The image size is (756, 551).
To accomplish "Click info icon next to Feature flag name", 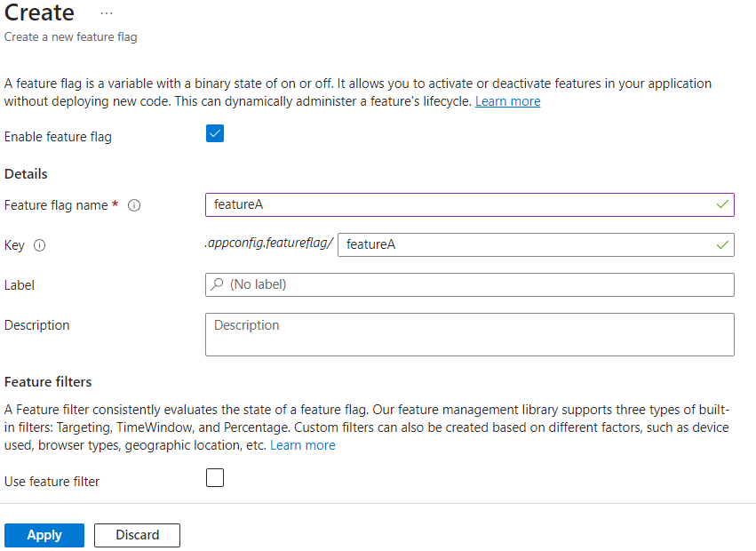I will [134, 205].
